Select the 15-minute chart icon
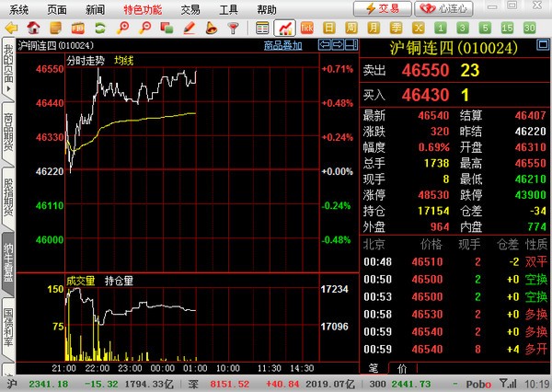This screenshot has height=392, width=552. [507, 28]
